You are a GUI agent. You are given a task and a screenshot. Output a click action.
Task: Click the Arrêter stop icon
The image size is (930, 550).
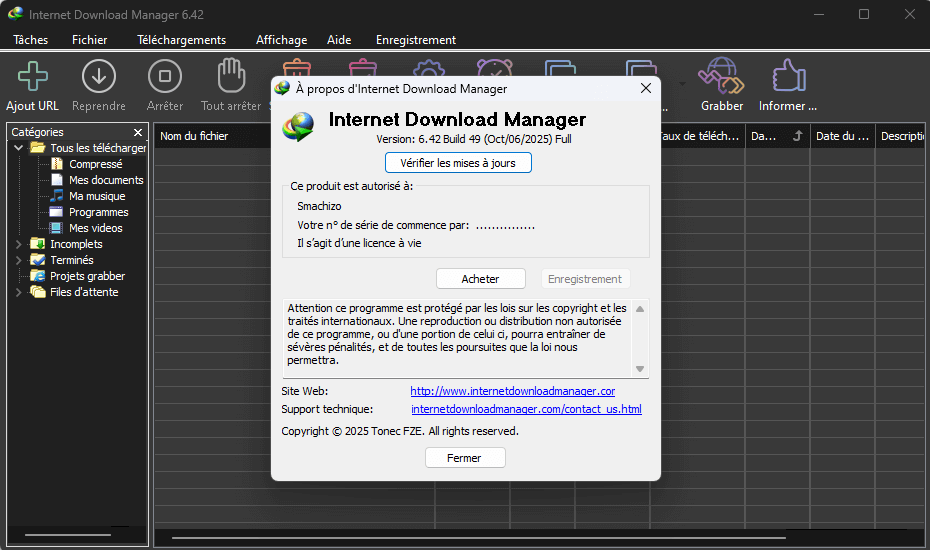pyautogui.click(x=165, y=76)
